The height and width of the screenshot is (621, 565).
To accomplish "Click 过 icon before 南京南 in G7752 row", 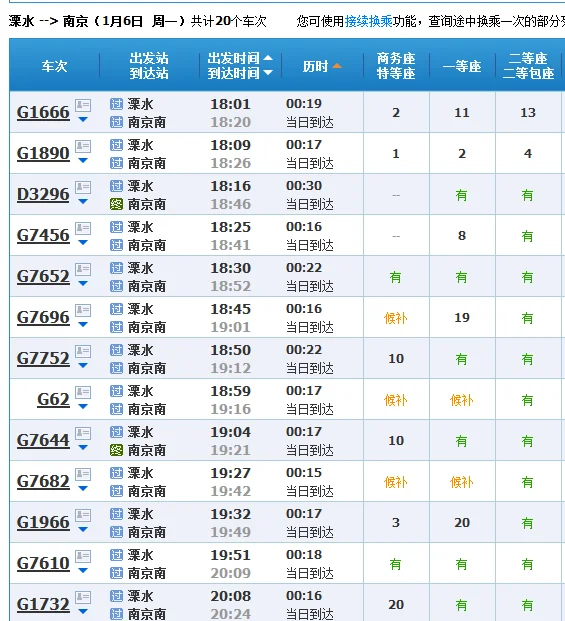I will pos(116,368).
